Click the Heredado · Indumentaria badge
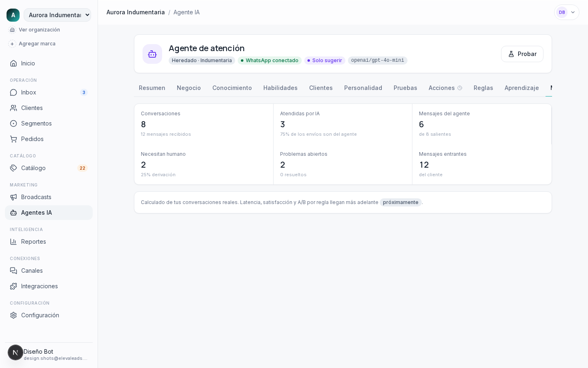The width and height of the screenshot is (588, 368). (202, 61)
